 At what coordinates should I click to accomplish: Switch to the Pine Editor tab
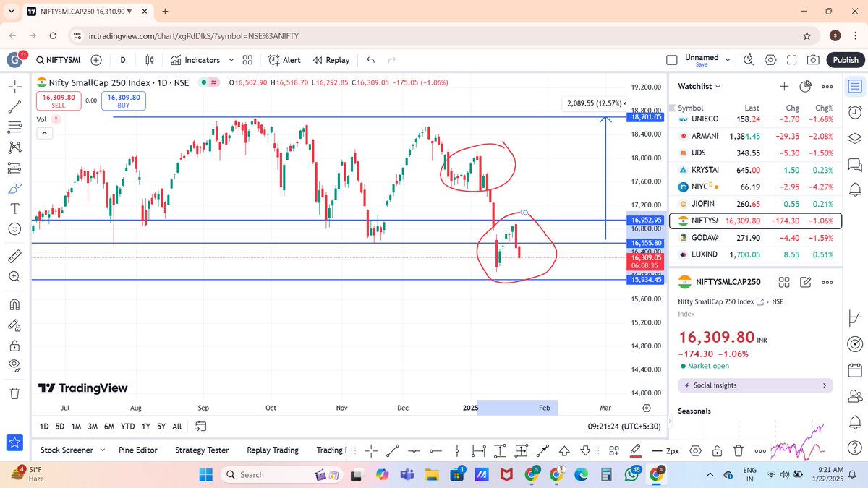[x=137, y=450]
